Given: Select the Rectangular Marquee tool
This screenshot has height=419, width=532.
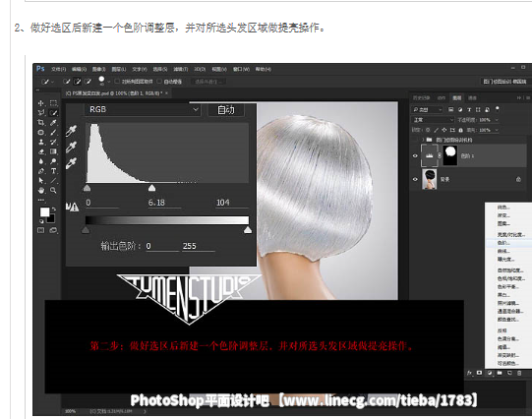Looking at the screenshot, I should pos(53,103).
